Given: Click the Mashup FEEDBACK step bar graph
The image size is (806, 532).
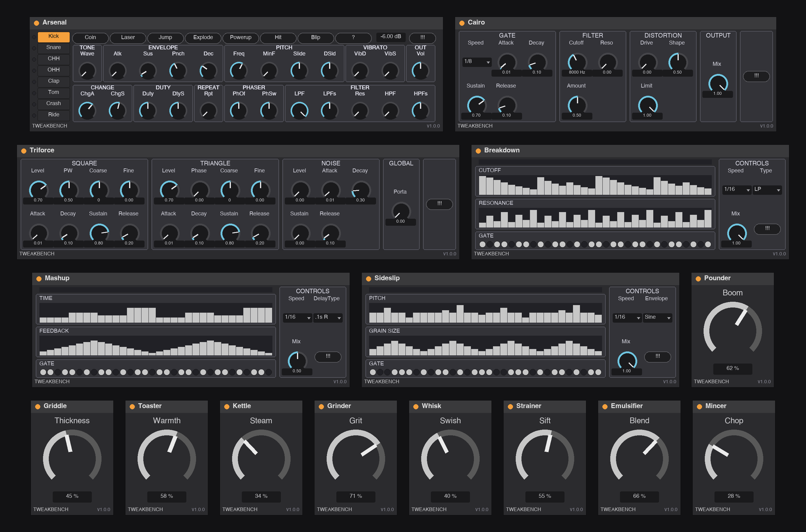Looking at the screenshot, I should pos(156,346).
